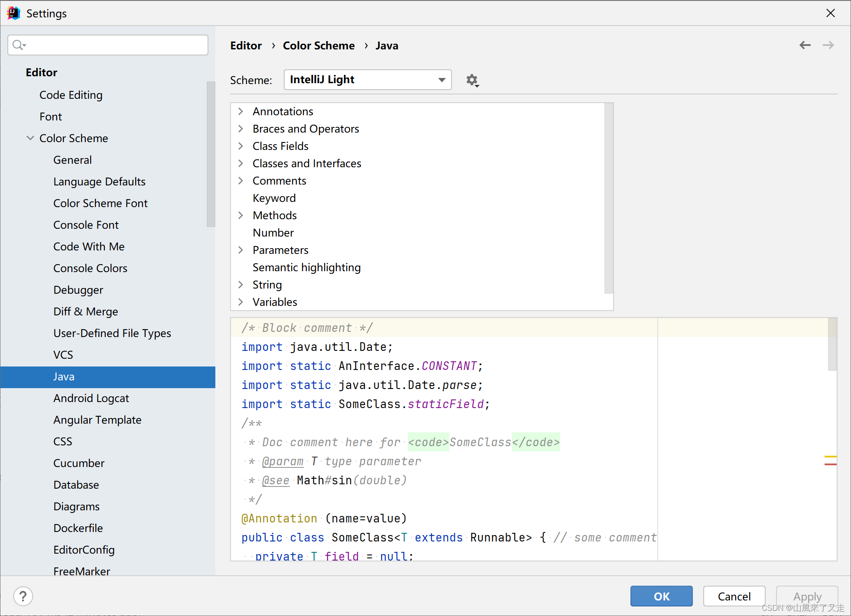Open the Scheme dropdown IntelliJ Light
This screenshot has height=616, width=851.
coord(367,80)
